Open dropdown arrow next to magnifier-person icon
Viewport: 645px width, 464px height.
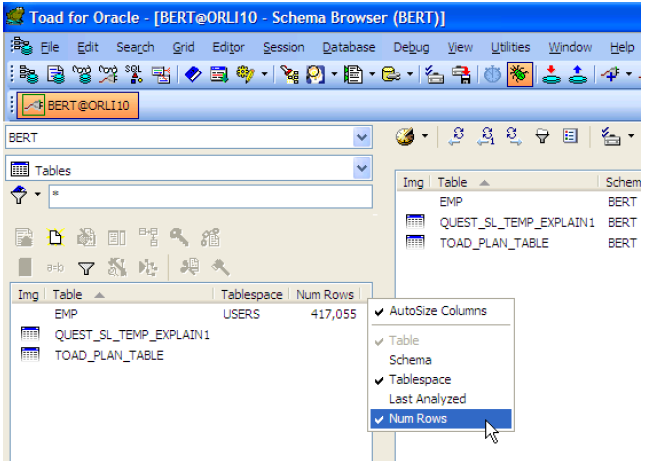pyautogui.click(x=334, y=74)
